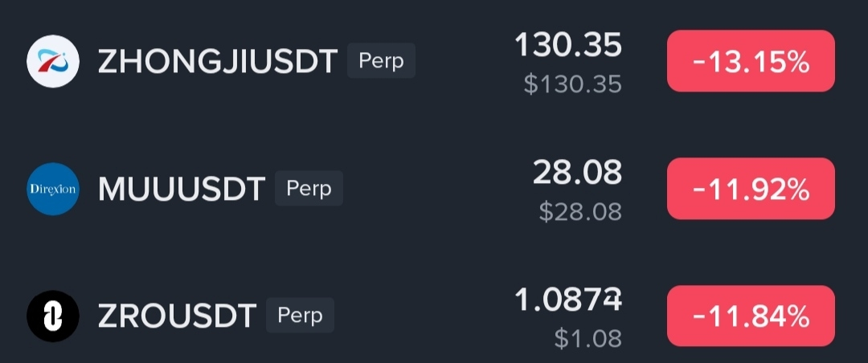Tap the Perp tag beside ZHONGJIUSDT
The image size is (868, 363).
click(381, 60)
